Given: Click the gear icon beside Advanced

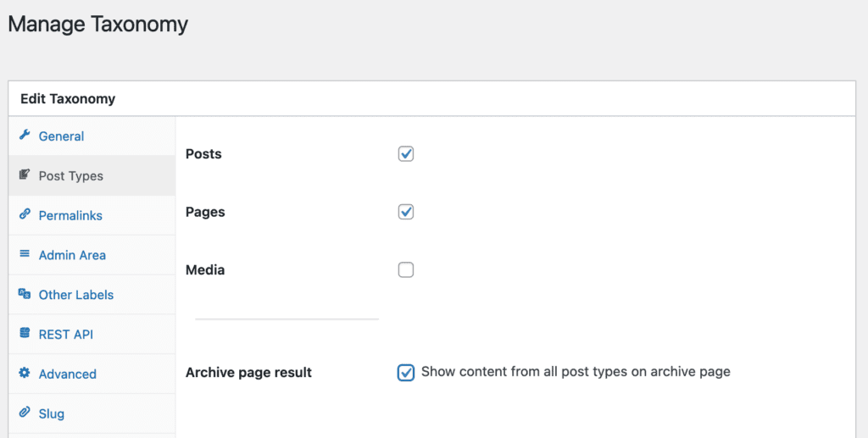Looking at the screenshot, I should tap(25, 373).
